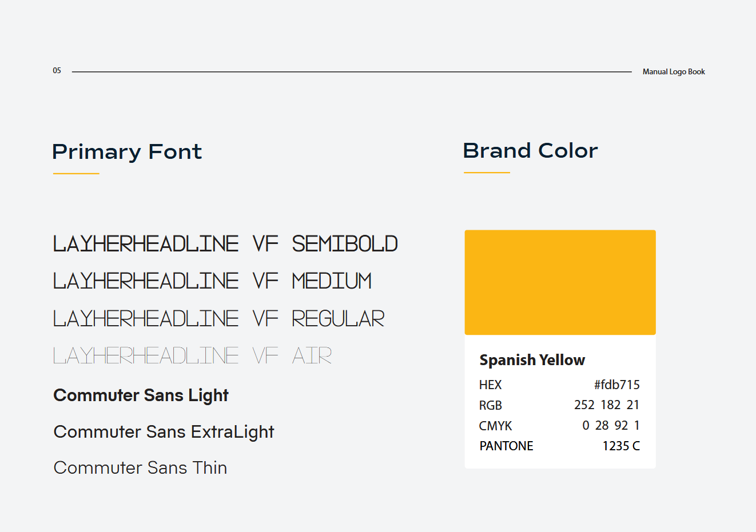Select the Layherheadline VF Medium sample
Screen dimensions: 756x532
point(212,281)
